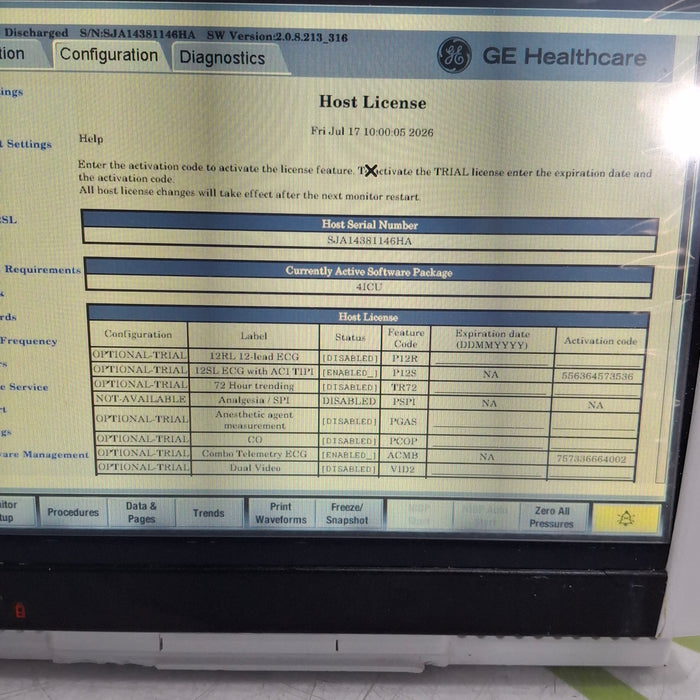Click activation code field for 12RL 12-lead ECG
Screen dimensions: 700x700
pos(600,360)
